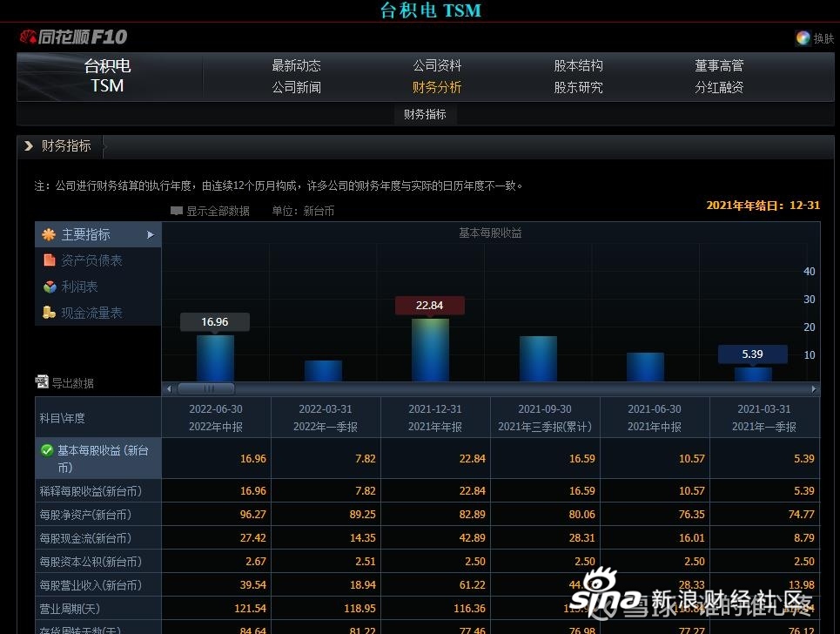Click the 换肤 skin link

823,38
